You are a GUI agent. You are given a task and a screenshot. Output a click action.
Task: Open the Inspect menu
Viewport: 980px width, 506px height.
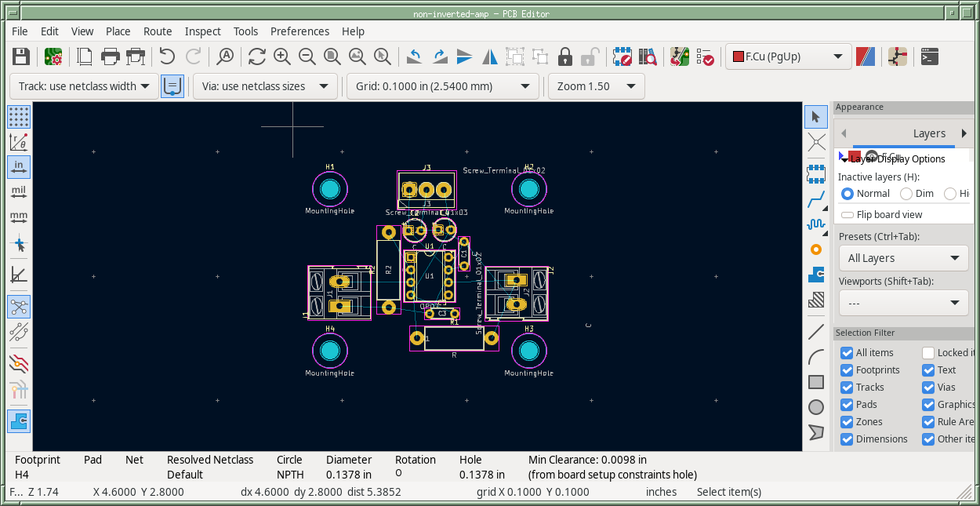click(203, 31)
